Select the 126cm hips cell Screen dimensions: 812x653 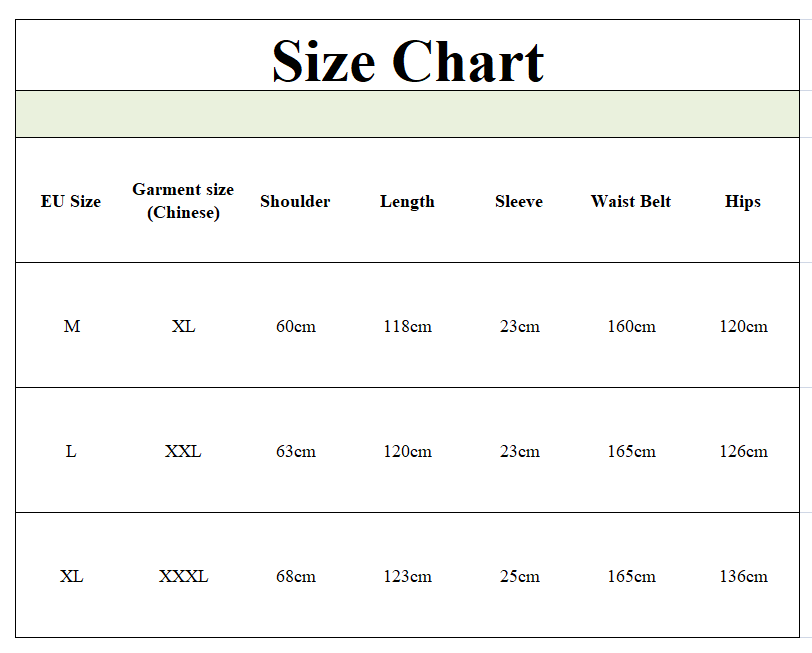pos(743,451)
